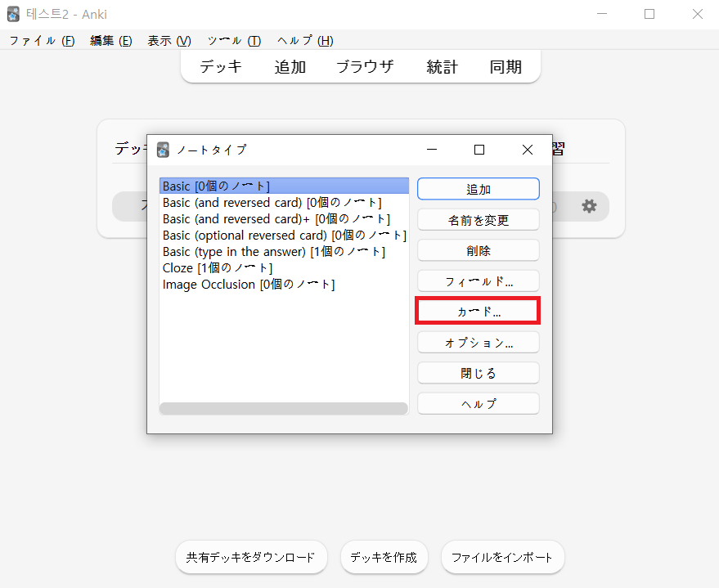Click the 名前を変更 button

[479, 220]
